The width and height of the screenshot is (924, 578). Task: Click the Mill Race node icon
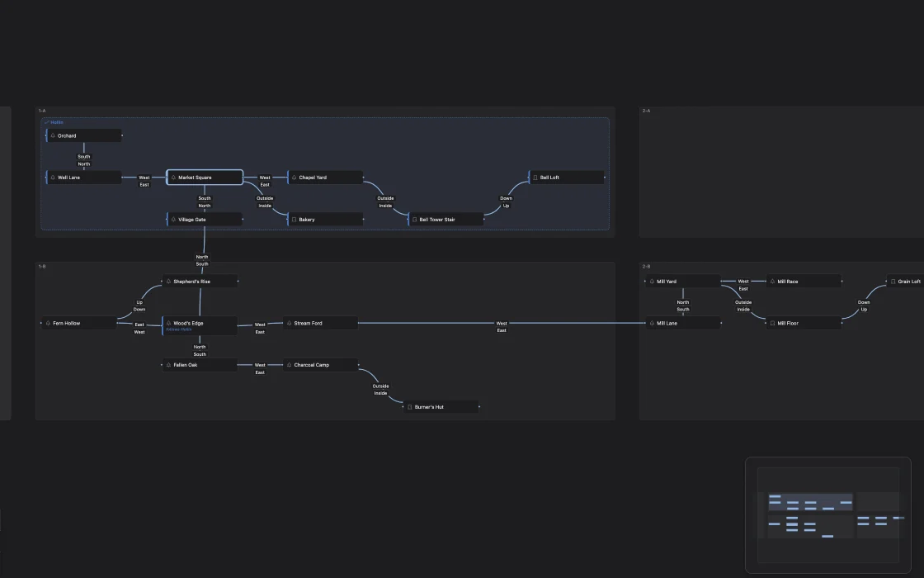tap(772, 282)
